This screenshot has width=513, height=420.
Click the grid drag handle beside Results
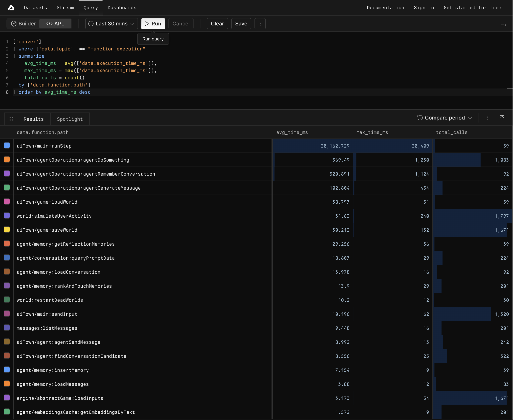pos(11,119)
